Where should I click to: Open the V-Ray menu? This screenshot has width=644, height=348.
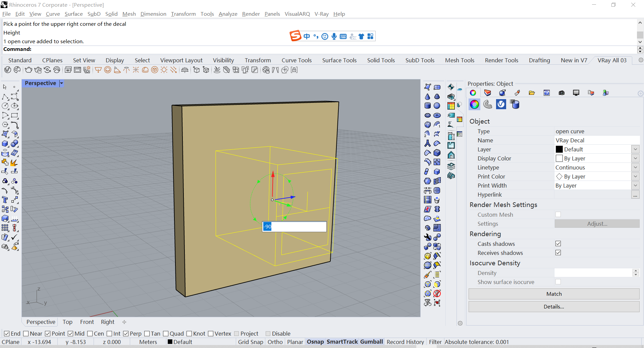(321, 14)
